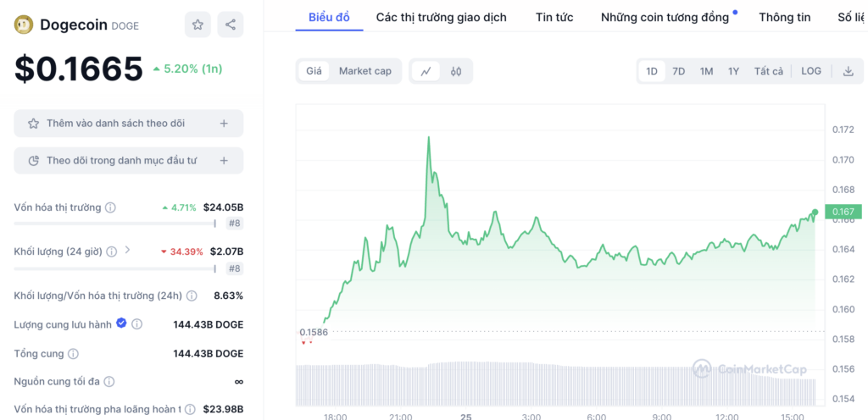868x420 pixels.
Task: Expand the chevron next to Khối lượng (24 giờ)
Action: coord(127,251)
